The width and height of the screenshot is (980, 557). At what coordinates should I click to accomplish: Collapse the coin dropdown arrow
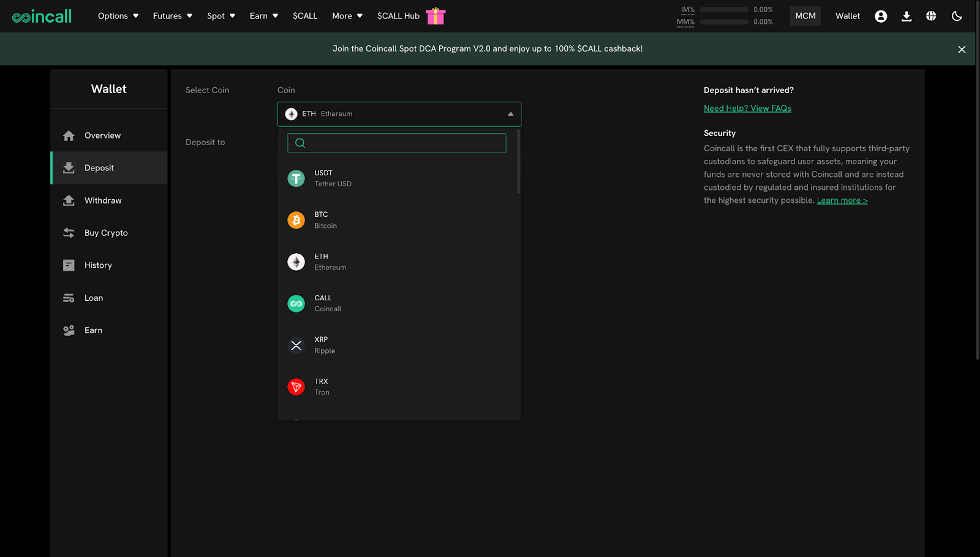click(x=511, y=114)
